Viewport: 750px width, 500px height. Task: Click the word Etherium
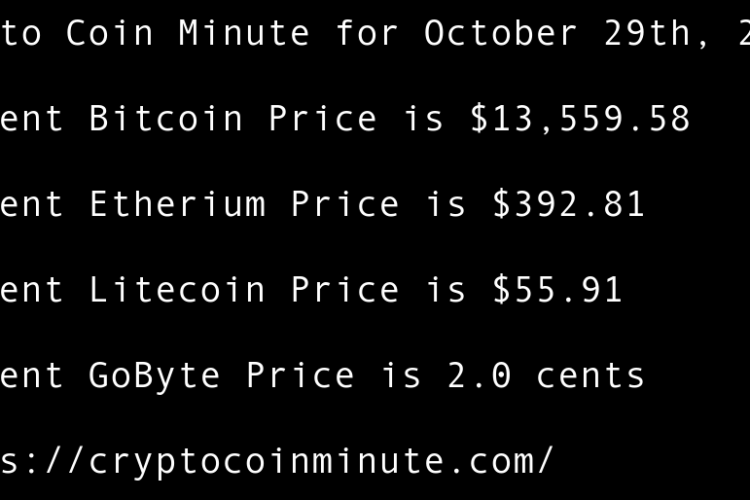tap(177, 205)
